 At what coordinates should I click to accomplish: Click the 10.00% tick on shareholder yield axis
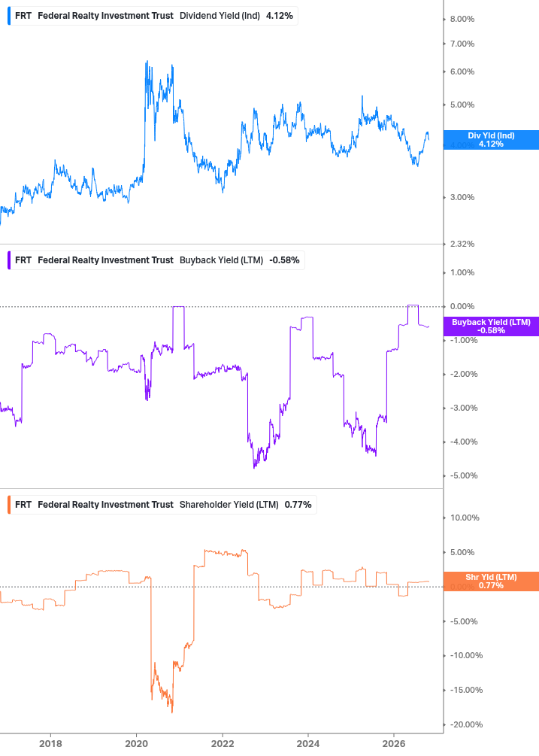coord(465,518)
